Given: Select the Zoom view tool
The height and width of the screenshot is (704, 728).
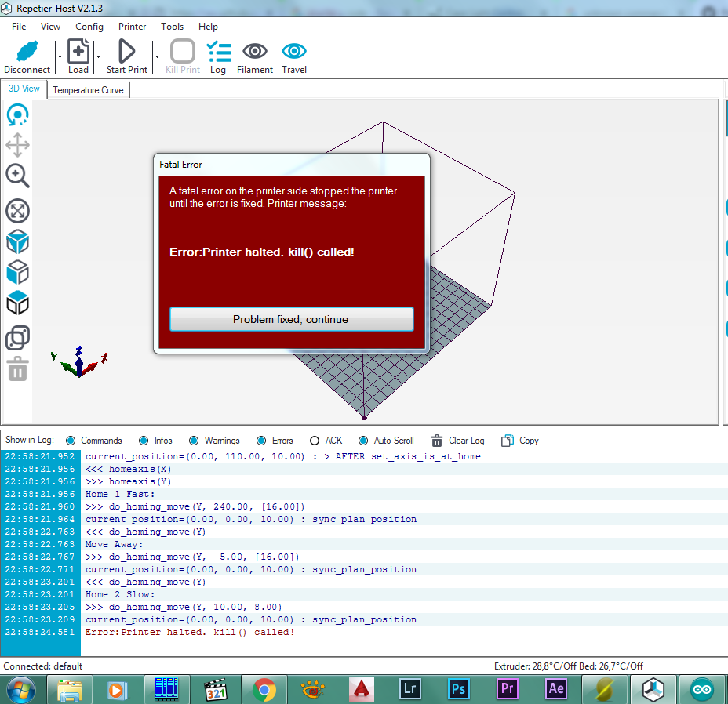Looking at the screenshot, I should [x=17, y=176].
